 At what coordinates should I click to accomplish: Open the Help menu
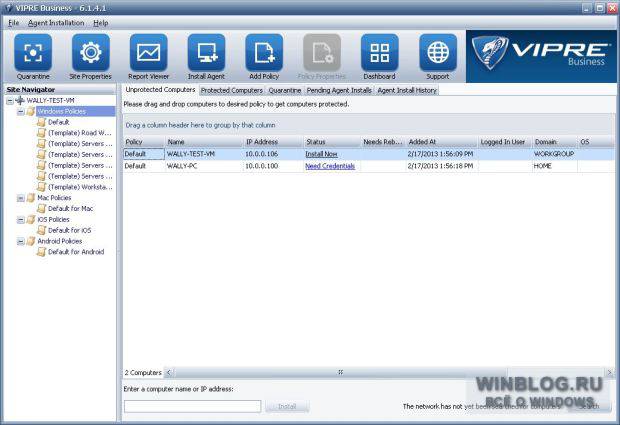[x=101, y=23]
